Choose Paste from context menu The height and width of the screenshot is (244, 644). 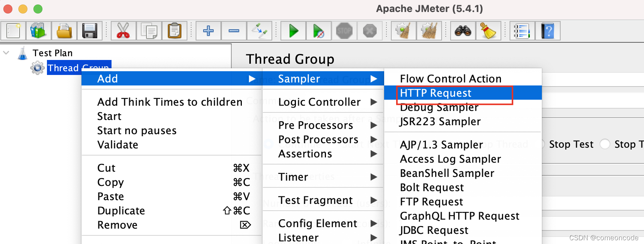(x=172, y=196)
